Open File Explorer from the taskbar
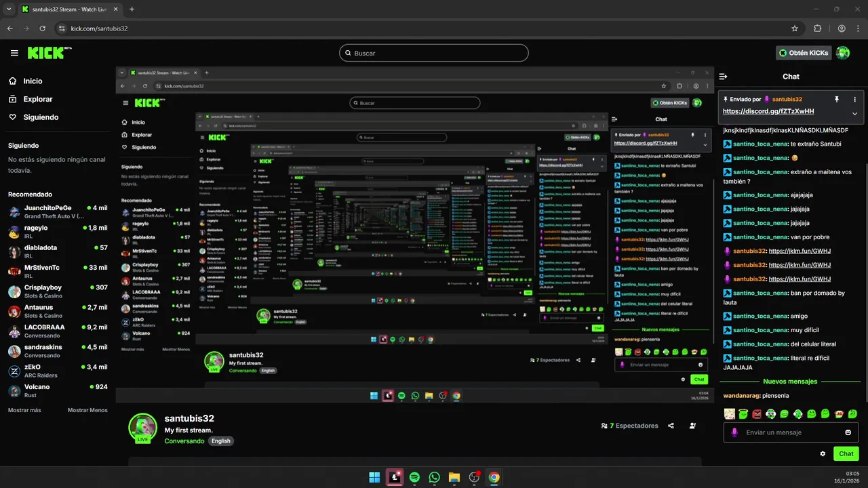This screenshot has height=488, width=868. coord(454,477)
